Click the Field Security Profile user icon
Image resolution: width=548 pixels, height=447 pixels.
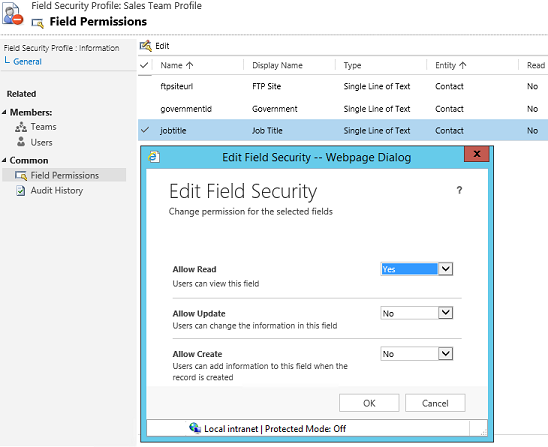(x=13, y=14)
